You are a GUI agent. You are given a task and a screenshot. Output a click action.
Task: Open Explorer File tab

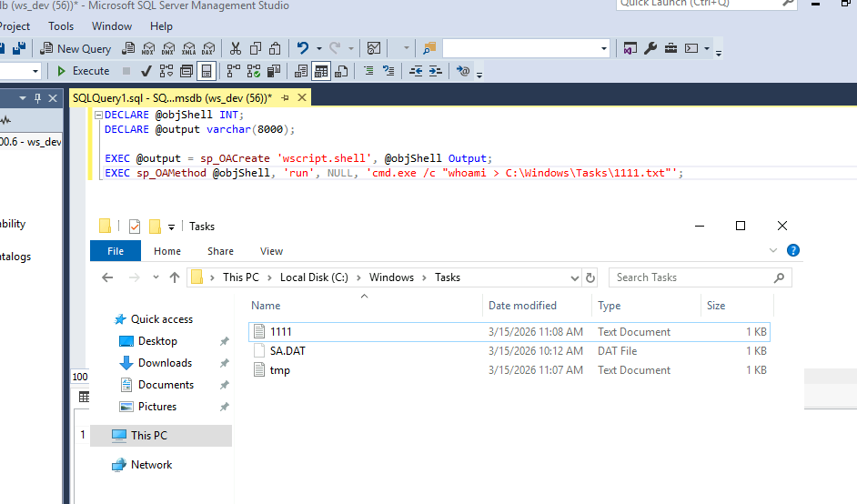click(116, 251)
